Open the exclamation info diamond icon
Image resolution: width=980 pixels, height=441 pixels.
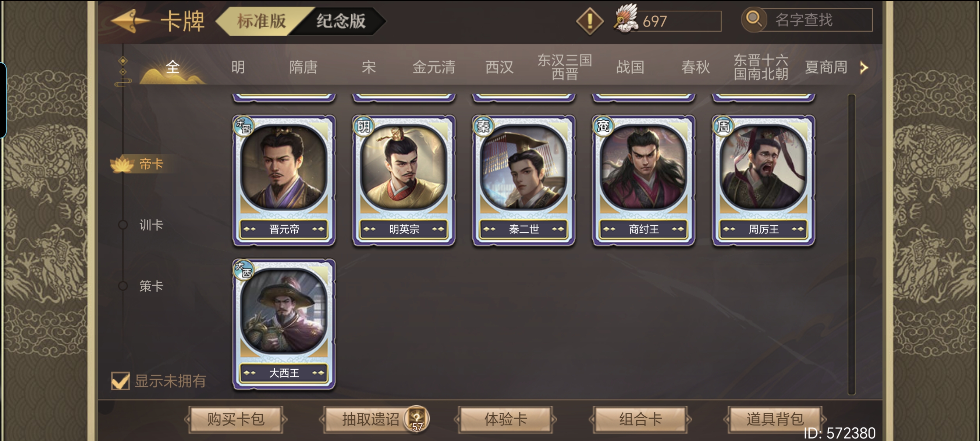[x=589, y=21]
